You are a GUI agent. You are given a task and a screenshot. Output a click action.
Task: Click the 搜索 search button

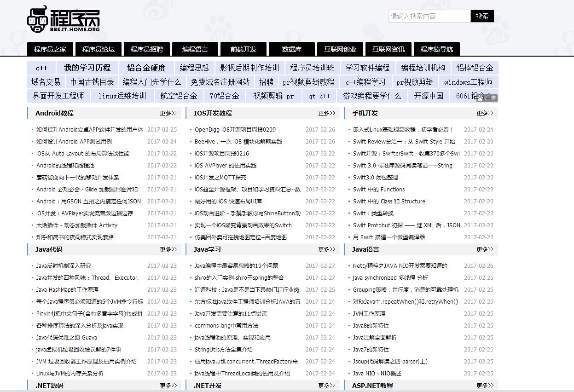coord(482,16)
